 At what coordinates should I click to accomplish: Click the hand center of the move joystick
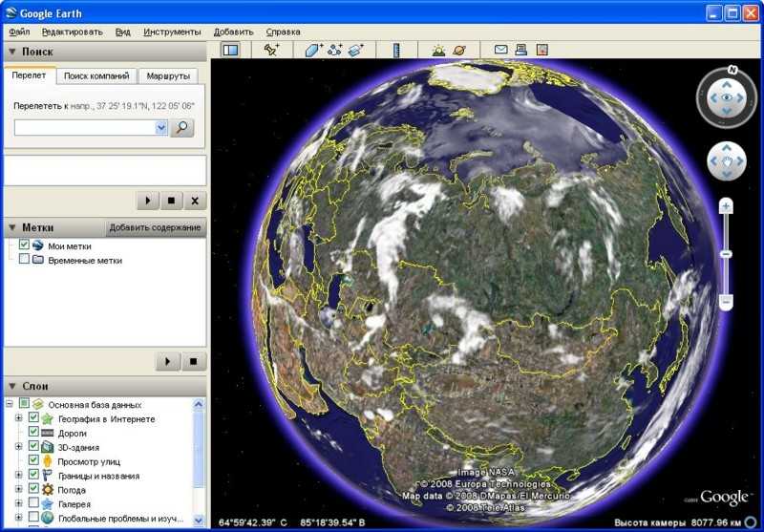coord(727,161)
